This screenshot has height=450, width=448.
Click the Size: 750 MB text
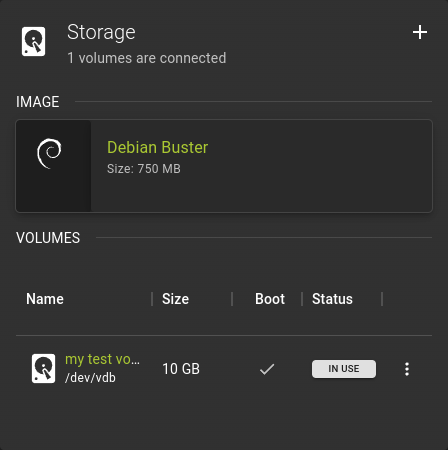pyautogui.click(x=144, y=169)
